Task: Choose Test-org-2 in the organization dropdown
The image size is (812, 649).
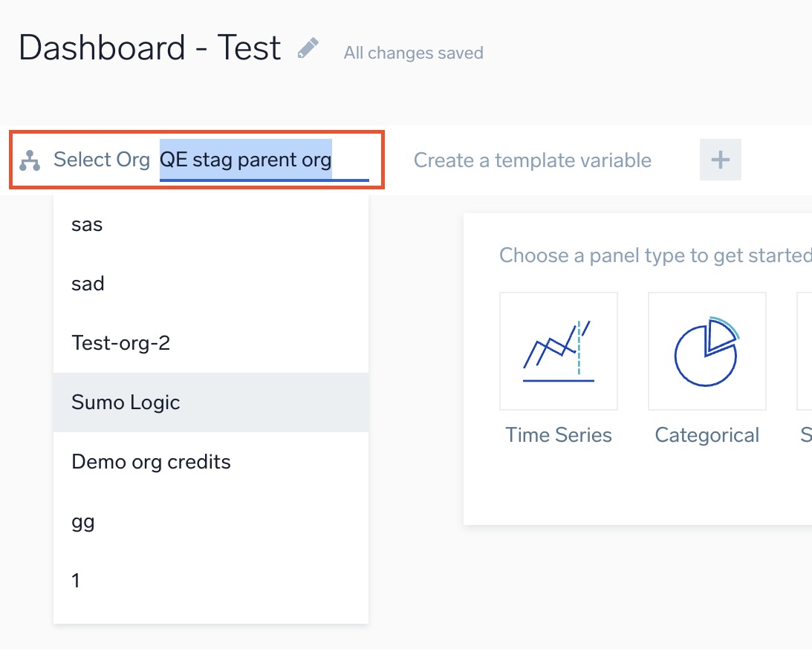Action: (x=121, y=342)
